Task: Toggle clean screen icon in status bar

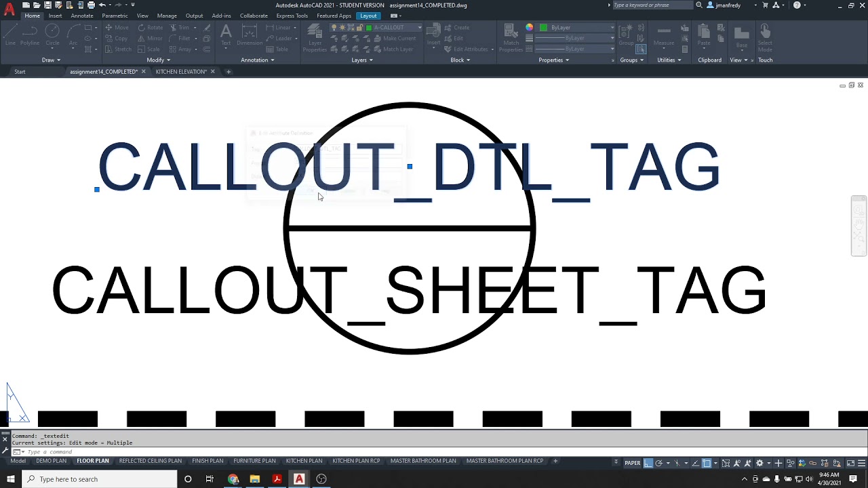Action: 851,463
